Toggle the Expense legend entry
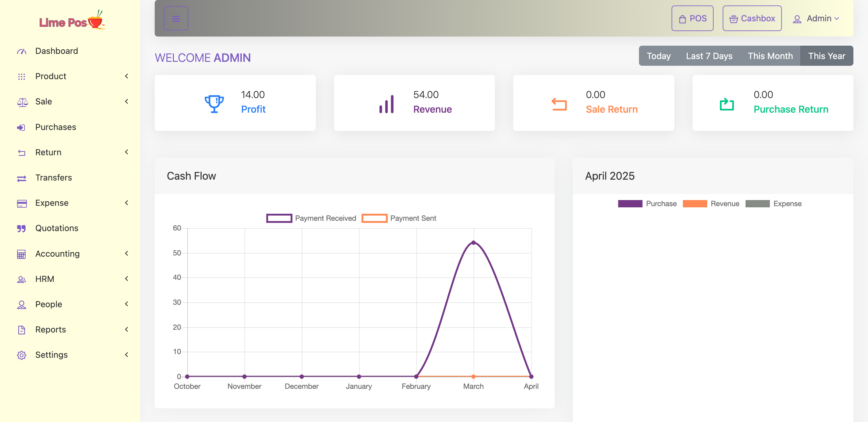 773,204
